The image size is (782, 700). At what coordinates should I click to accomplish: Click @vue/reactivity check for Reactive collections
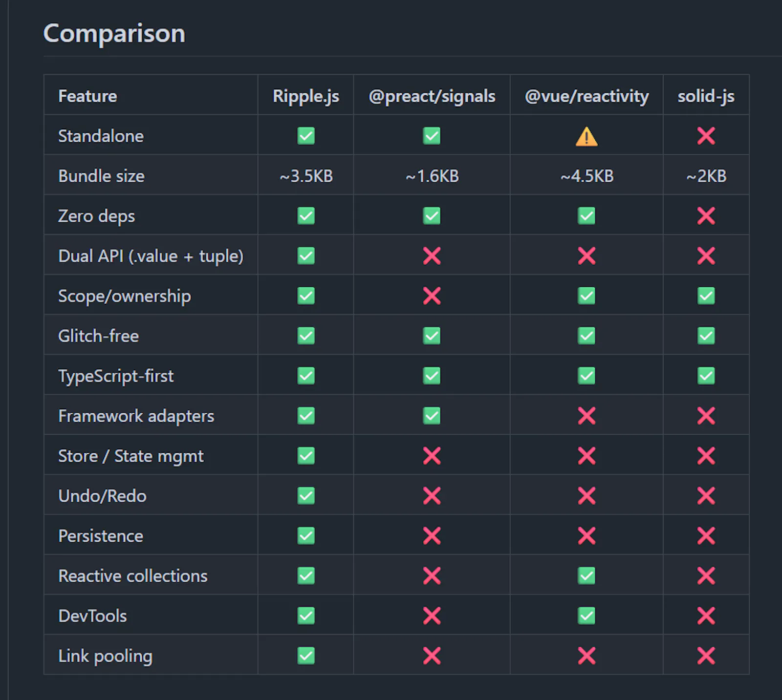(586, 576)
